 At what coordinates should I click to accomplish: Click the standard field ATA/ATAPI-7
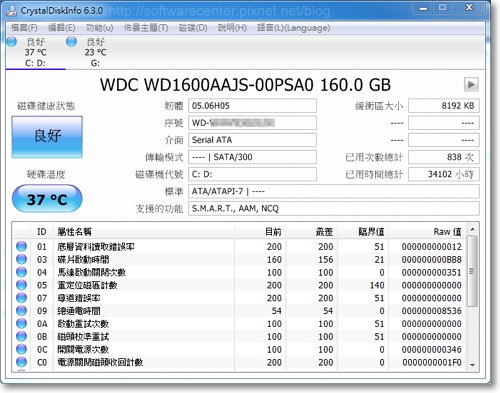pyautogui.click(x=334, y=191)
